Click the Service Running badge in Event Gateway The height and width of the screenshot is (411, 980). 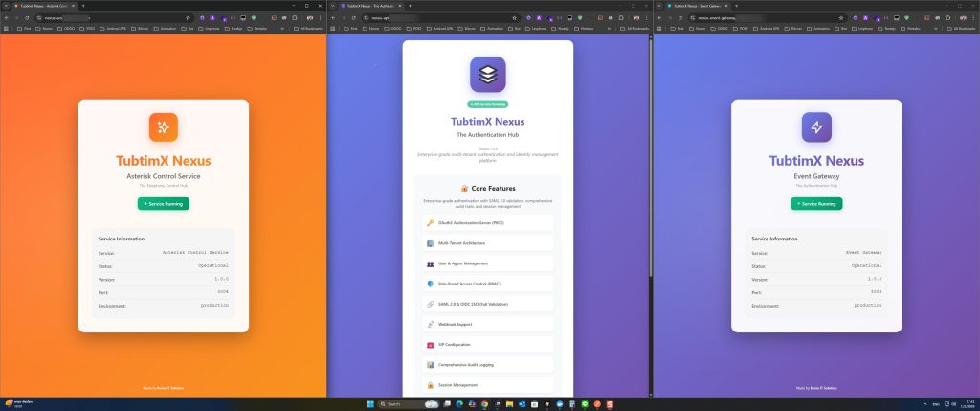(x=816, y=203)
